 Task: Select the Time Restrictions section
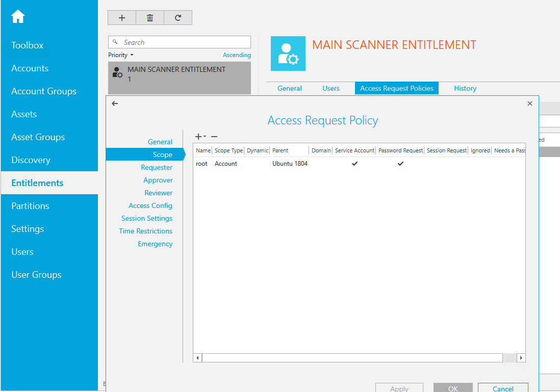pos(145,231)
